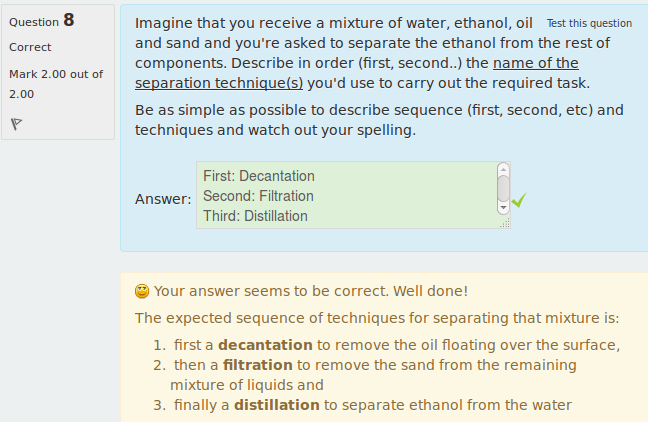This screenshot has height=422, width=648.
Task: Click the underlined 'separation technique(s)' text
Action: (x=219, y=83)
